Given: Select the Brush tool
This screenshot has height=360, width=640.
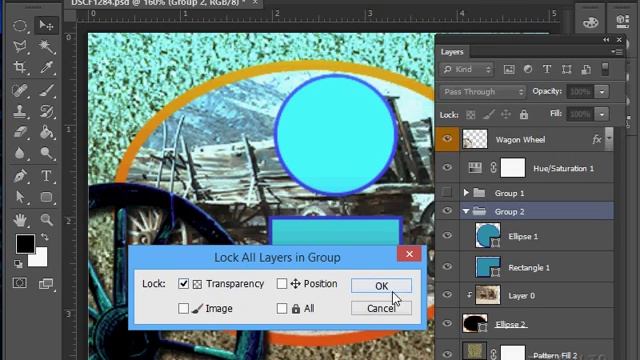Looking at the screenshot, I should click(x=46, y=90).
